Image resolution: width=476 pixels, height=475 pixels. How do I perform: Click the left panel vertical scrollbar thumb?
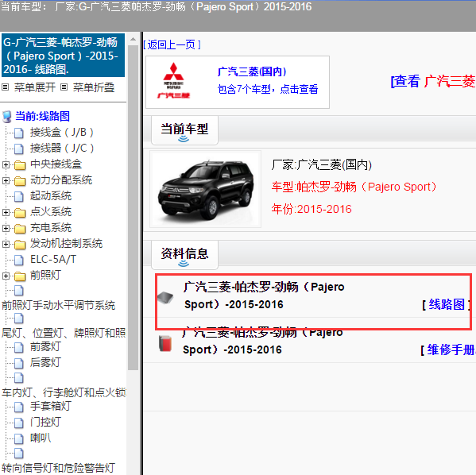click(133, 207)
